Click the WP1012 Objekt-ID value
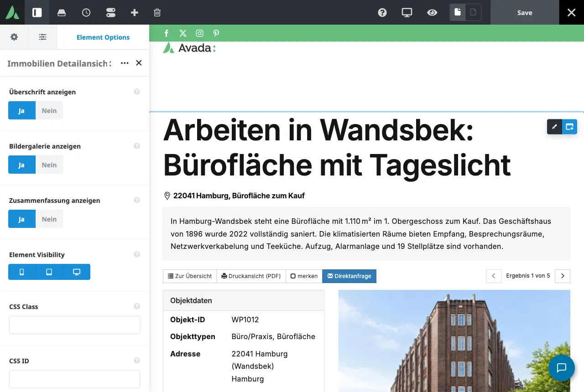The image size is (584, 392). tap(245, 320)
